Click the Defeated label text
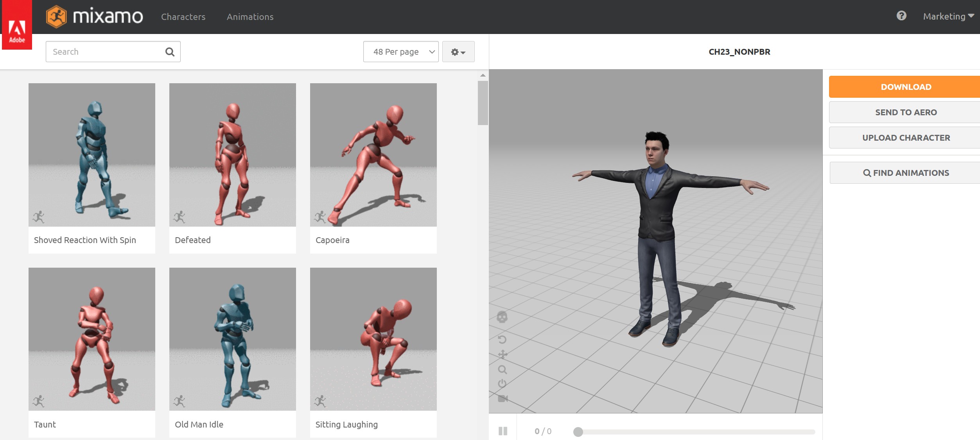980x440 pixels. click(193, 240)
